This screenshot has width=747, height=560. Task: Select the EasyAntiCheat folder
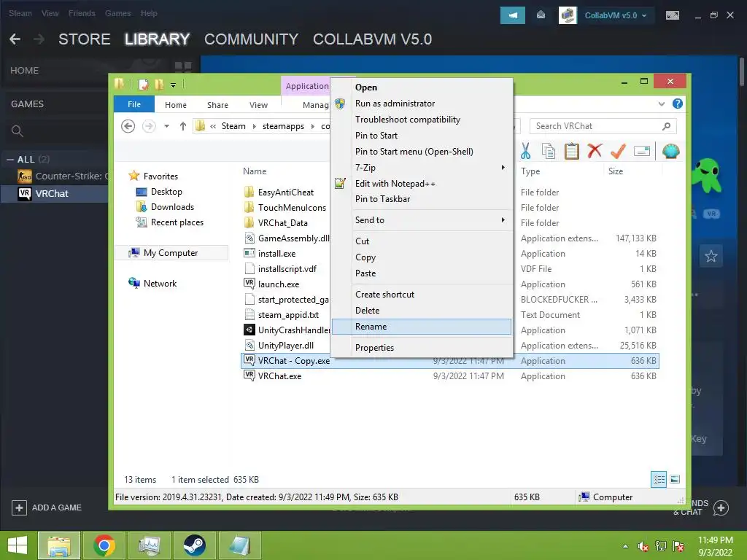coord(285,192)
